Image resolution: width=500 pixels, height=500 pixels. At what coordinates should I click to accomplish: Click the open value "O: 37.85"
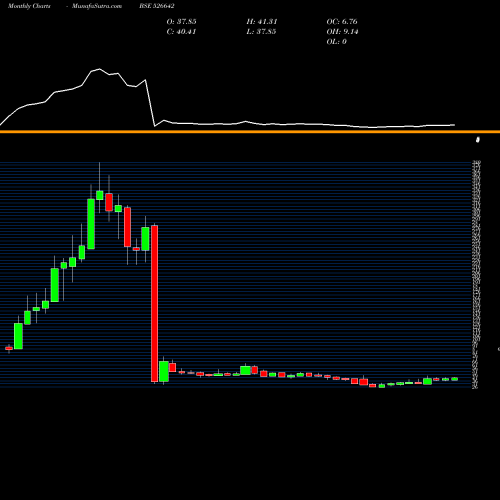[x=181, y=22]
